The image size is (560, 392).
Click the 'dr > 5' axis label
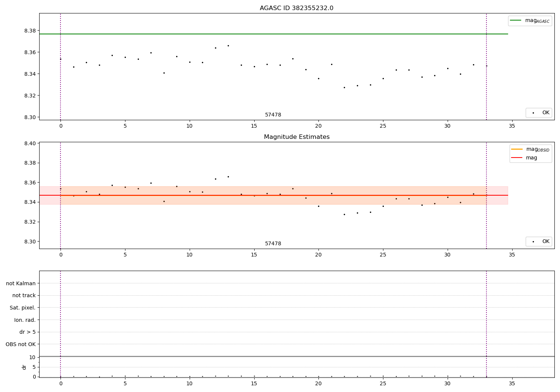point(28,332)
